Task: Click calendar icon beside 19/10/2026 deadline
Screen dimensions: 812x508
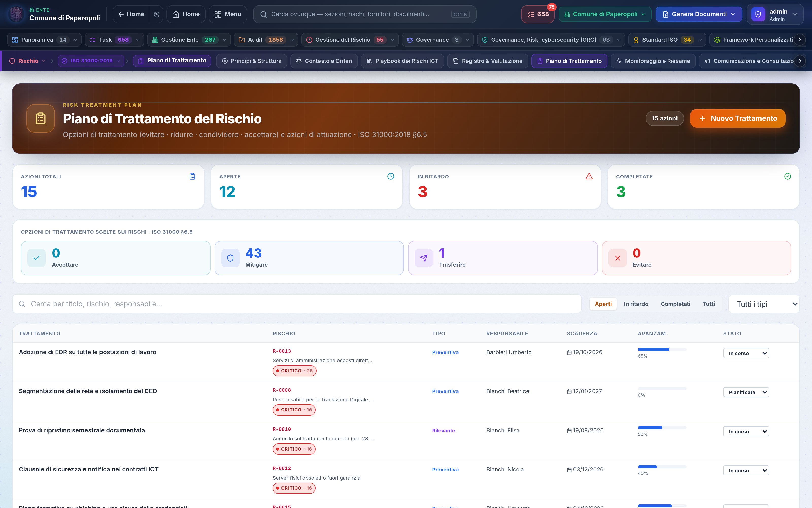Action: point(569,353)
